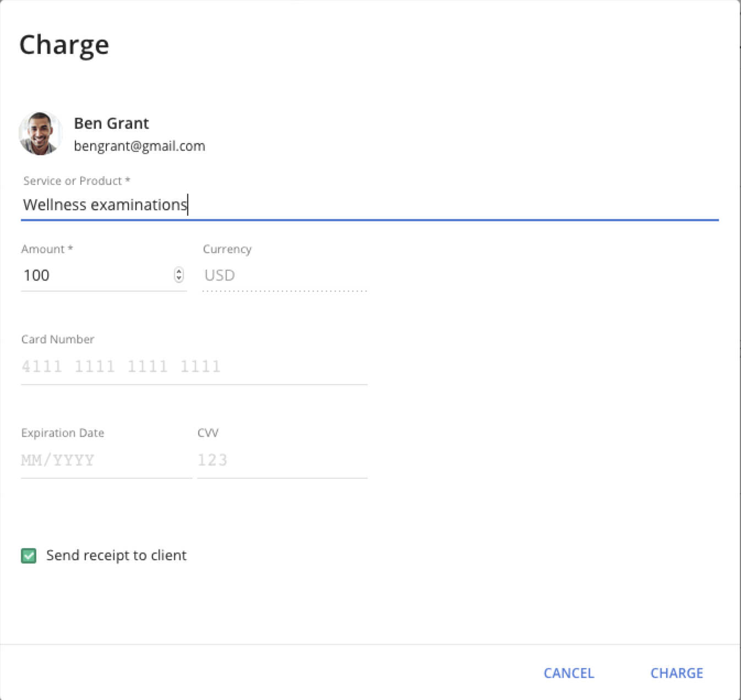Click the Service or Product field
Screen dimensions: 741x700
tap(369, 205)
